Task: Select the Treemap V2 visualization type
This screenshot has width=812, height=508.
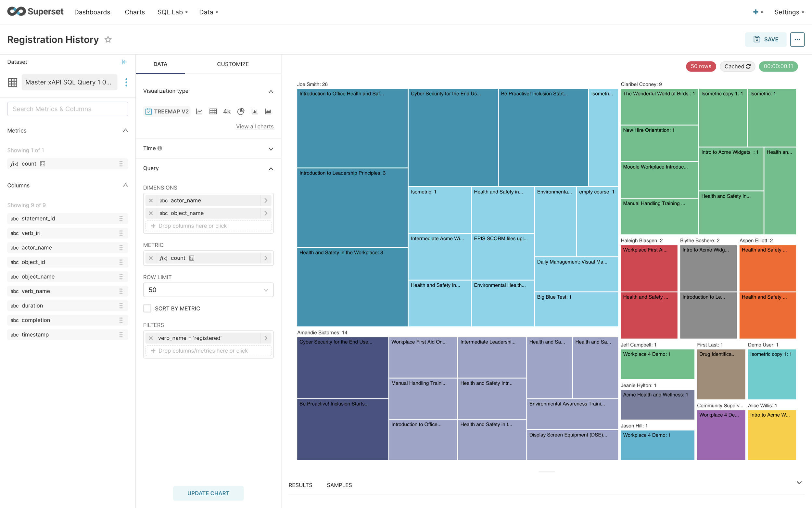Action: pos(167,111)
